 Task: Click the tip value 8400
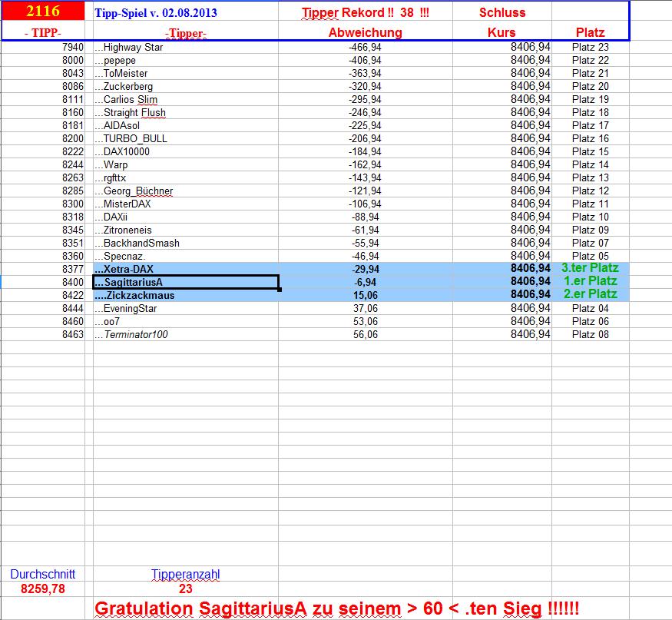[73, 282]
